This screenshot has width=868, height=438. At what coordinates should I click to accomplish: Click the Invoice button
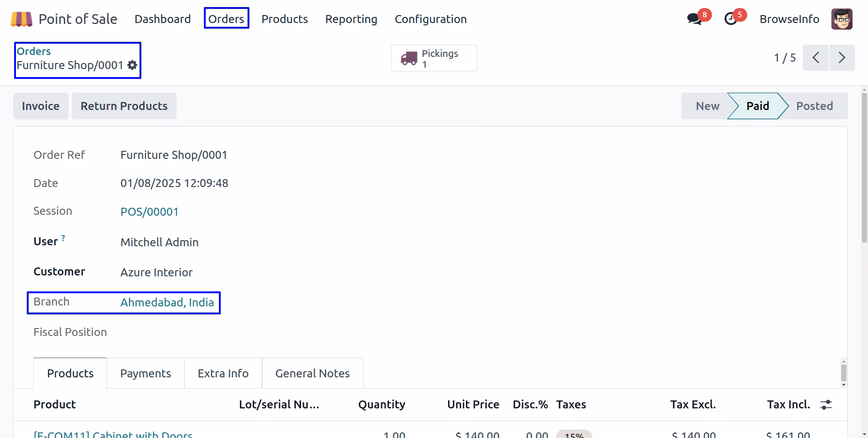(41, 106)
